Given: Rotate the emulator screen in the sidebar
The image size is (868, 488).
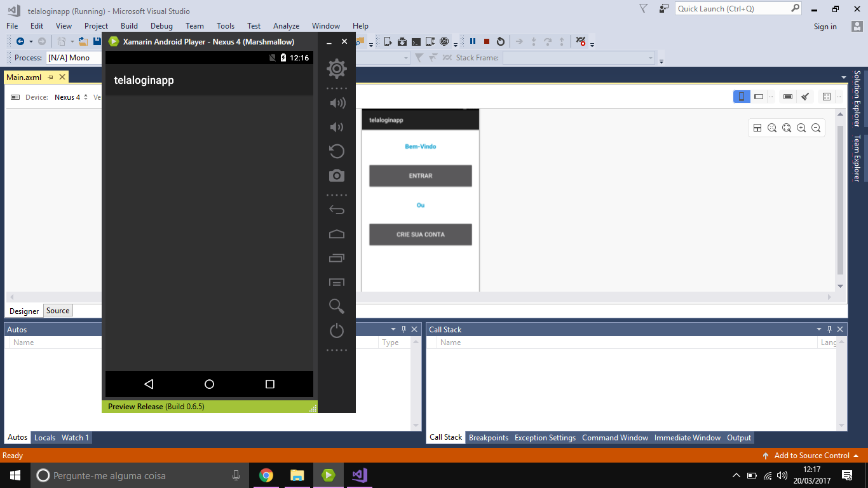Looking at the screenshot, I should [337, 151].
